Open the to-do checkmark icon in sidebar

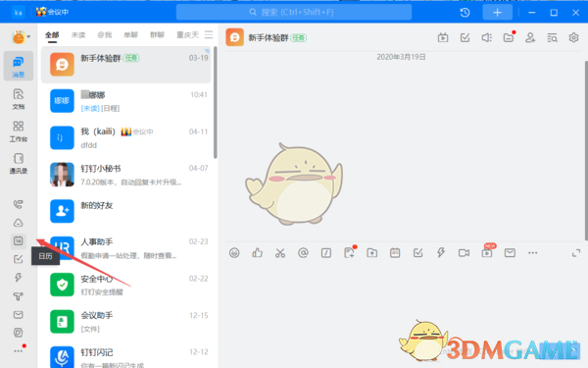coord(18,259)
